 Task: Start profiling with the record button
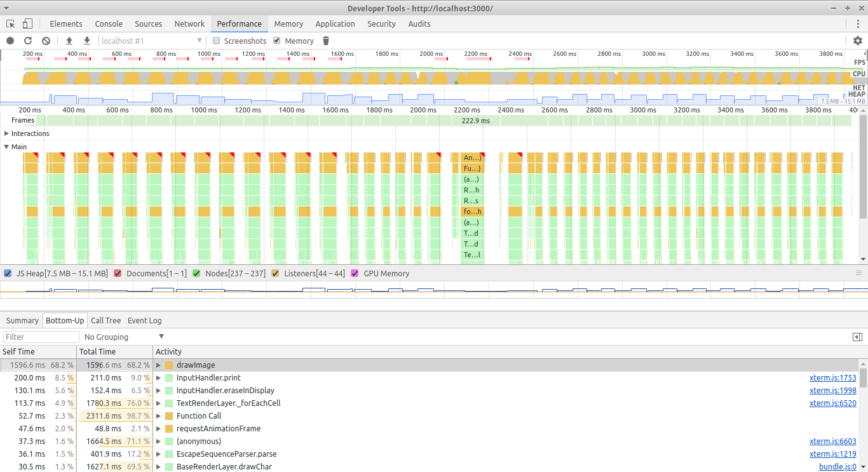click(x=10, y=40)
